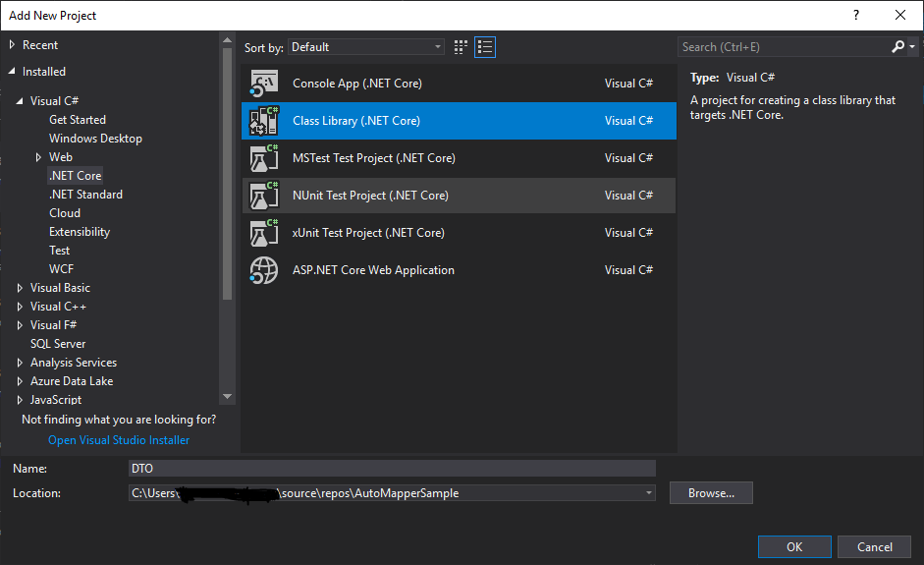Viewport: 924px width, 565px height.
Task: Choose Class Library (.NET Core) template name
Action: [356, 120]
